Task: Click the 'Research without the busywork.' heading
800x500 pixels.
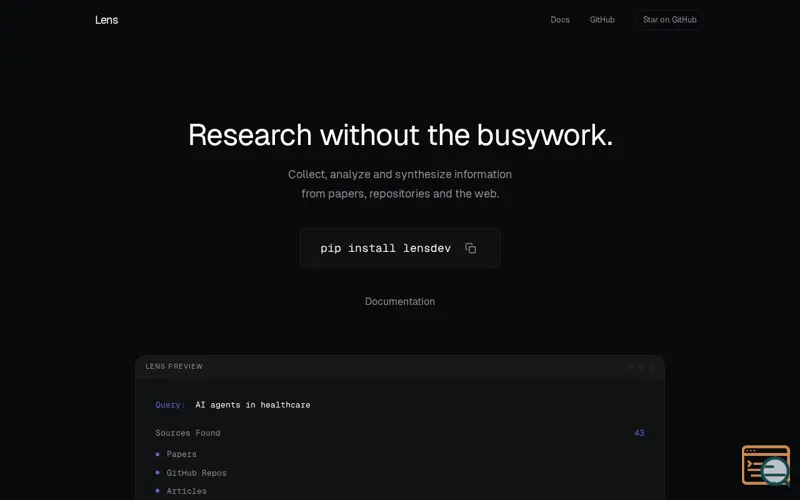Action: 400,135
